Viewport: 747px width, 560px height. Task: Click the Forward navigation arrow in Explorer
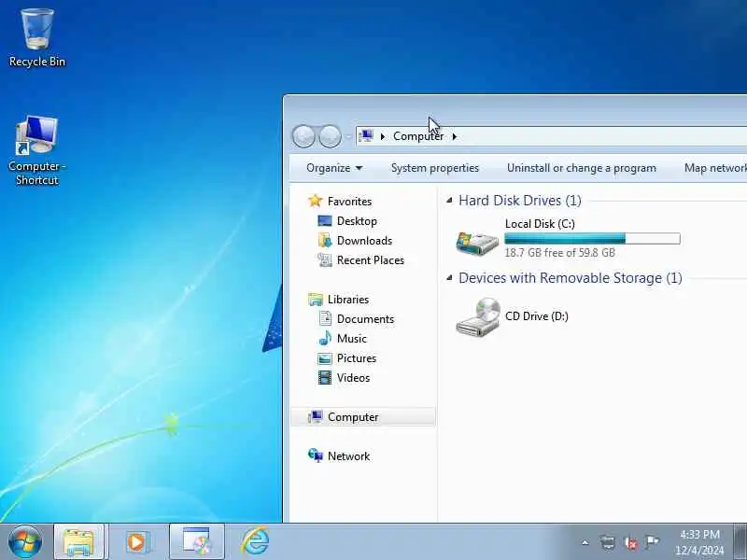(x=331, y=136)
